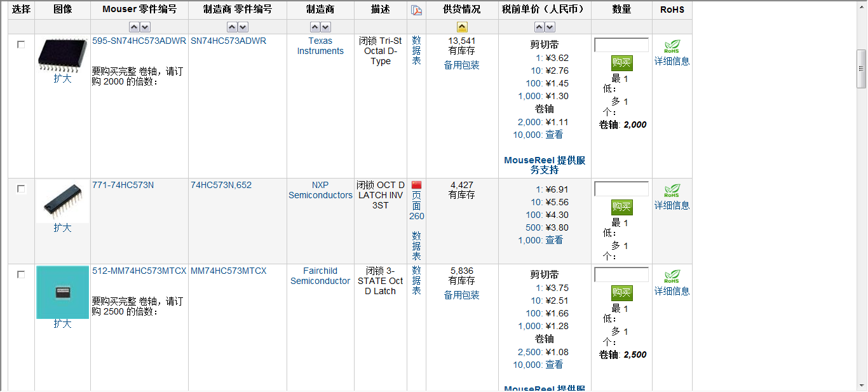The height and width of the screenshot is (392, 868).
Task: Click the PDF datasheet column header icon
Action: (416, 10)
